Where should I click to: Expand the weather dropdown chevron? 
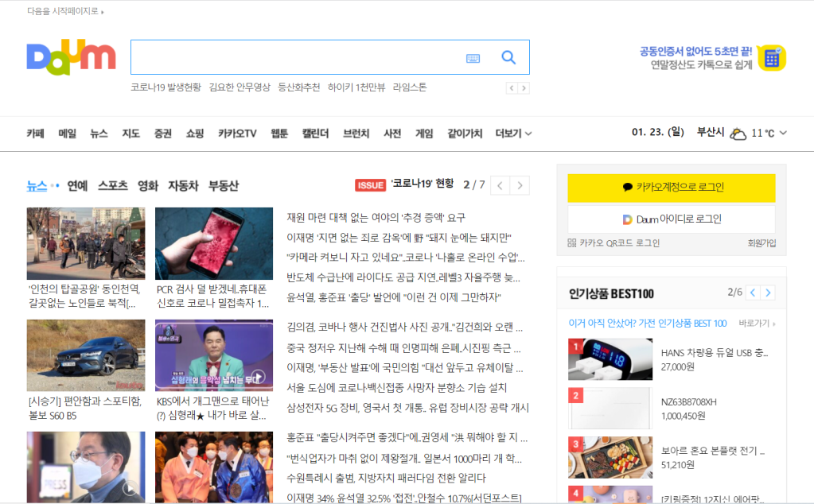point(783,134)
